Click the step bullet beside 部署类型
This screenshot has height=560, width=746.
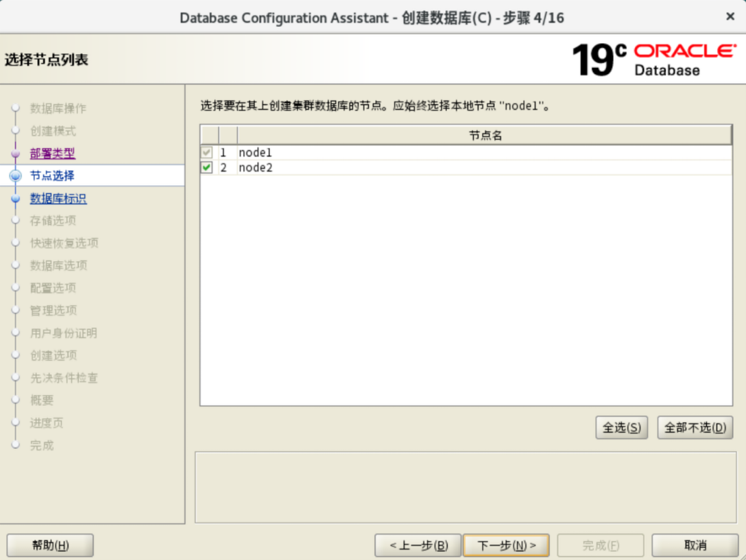(x=16, y=154)
